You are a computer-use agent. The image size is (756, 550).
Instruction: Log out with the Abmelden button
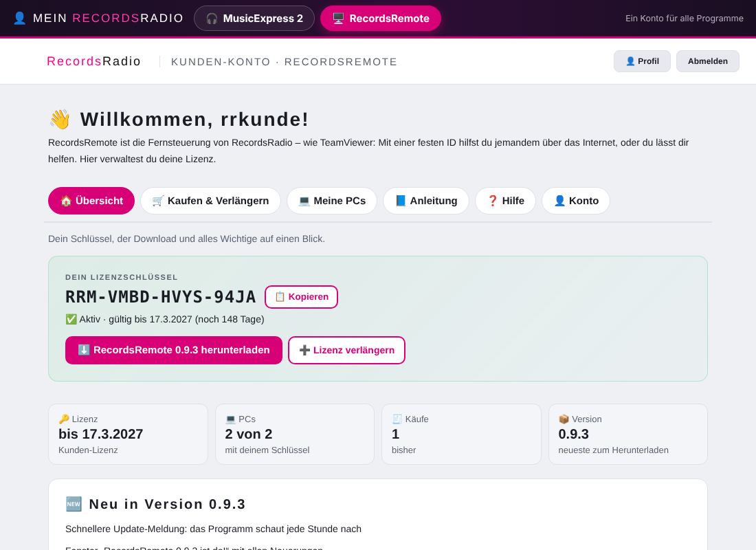point(707,61)
